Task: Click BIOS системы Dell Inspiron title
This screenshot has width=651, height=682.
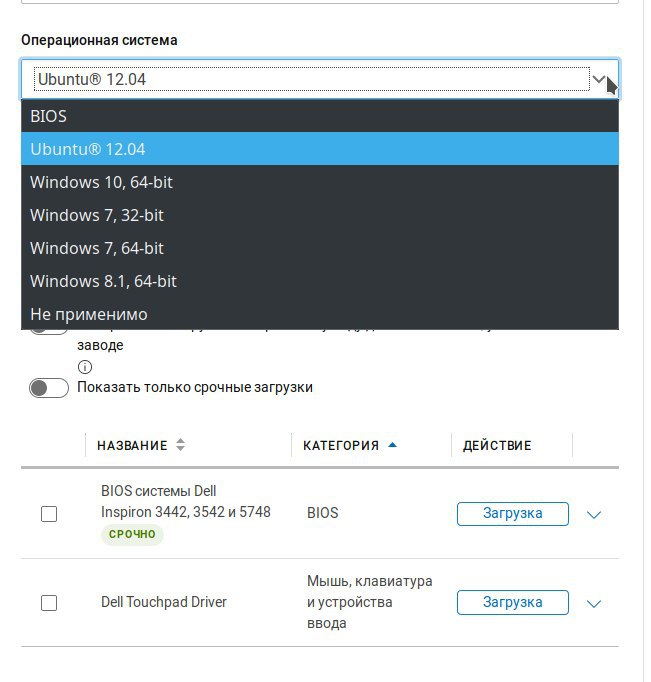Action: (186, 501)
